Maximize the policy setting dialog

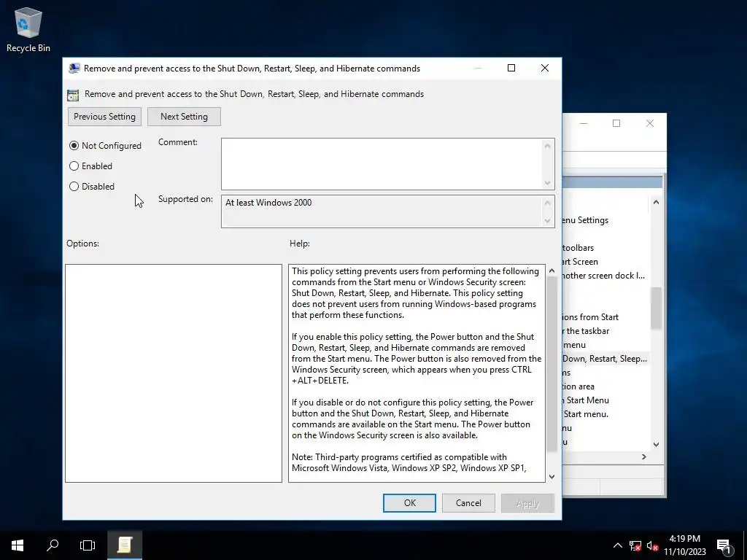(511, 68)
